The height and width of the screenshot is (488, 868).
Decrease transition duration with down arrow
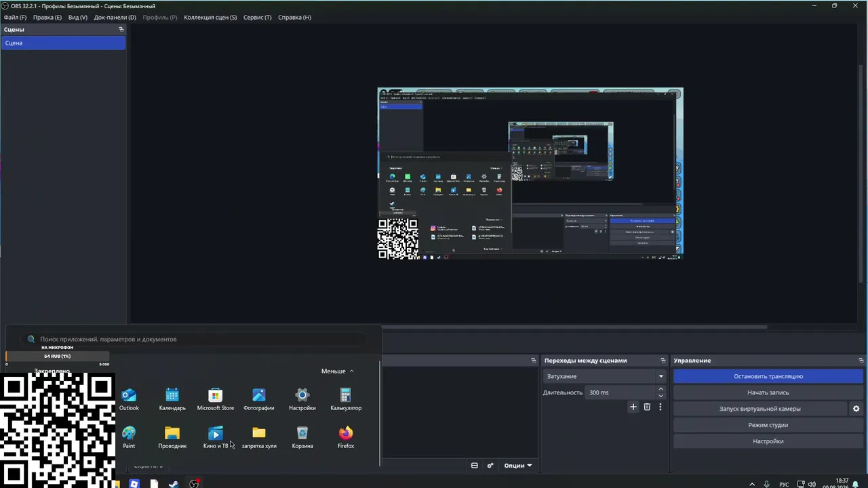click(660, 395)
